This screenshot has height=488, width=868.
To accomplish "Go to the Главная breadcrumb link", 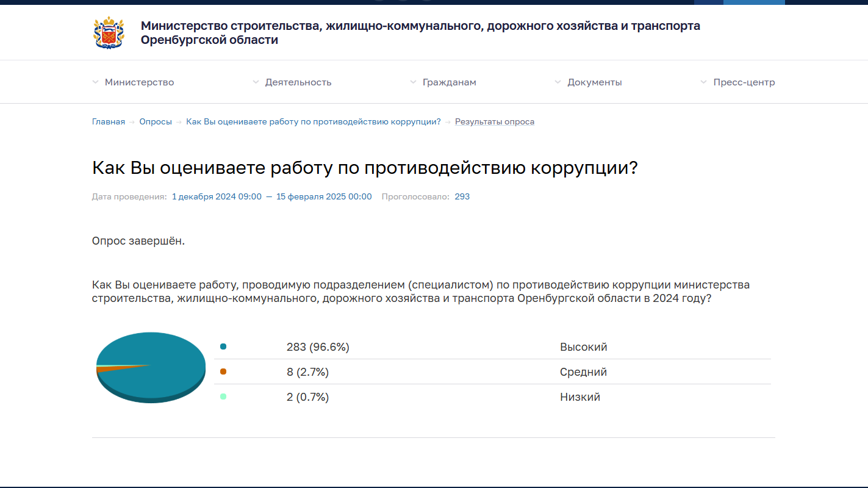I will click(109, 121).
